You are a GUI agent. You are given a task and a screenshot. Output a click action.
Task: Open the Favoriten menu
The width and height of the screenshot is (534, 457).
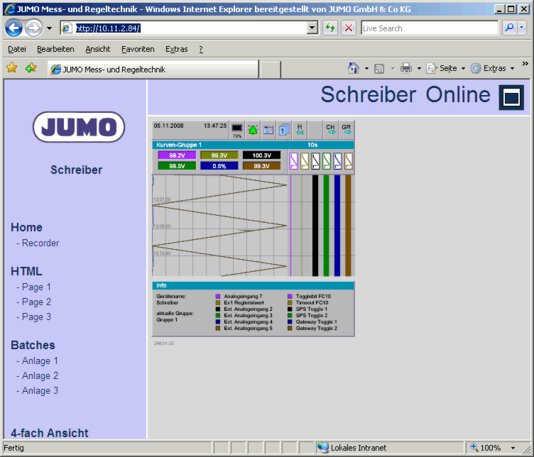tap(138, 49)
